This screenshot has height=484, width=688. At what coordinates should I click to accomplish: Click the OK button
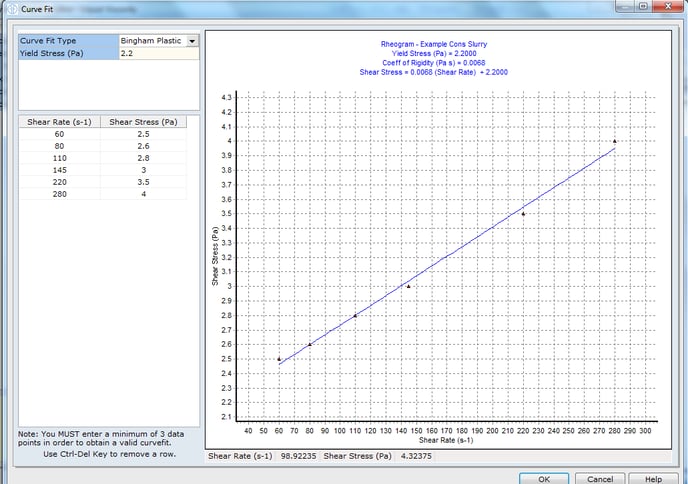(x=558, y=478)
